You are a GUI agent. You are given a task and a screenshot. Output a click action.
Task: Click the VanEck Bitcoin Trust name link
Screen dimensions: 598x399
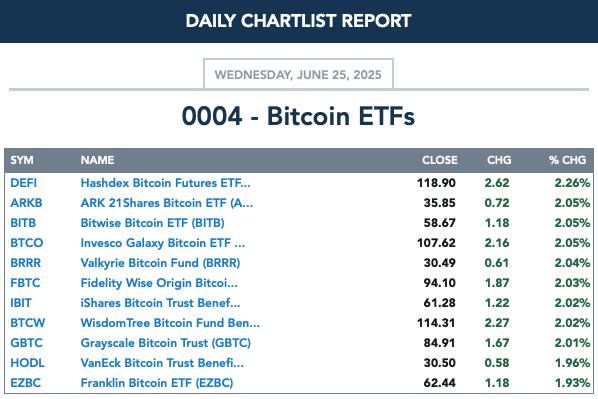162,363
